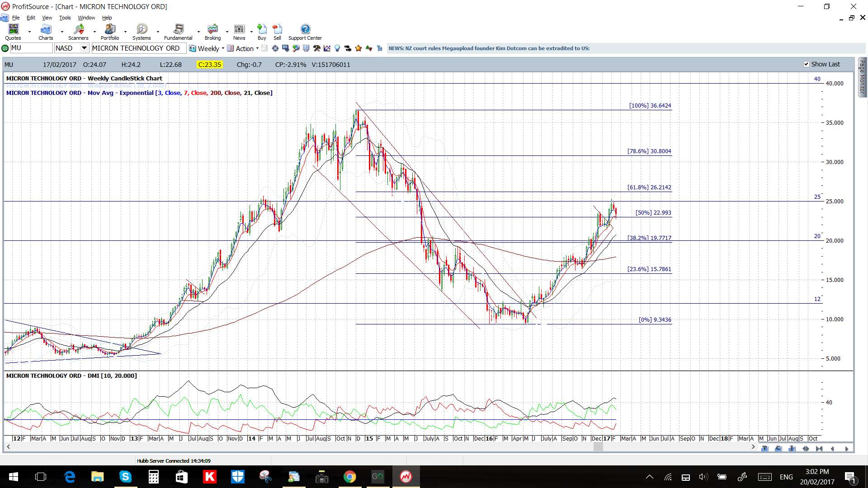Open the Charts tool

[x=45, y=32]
